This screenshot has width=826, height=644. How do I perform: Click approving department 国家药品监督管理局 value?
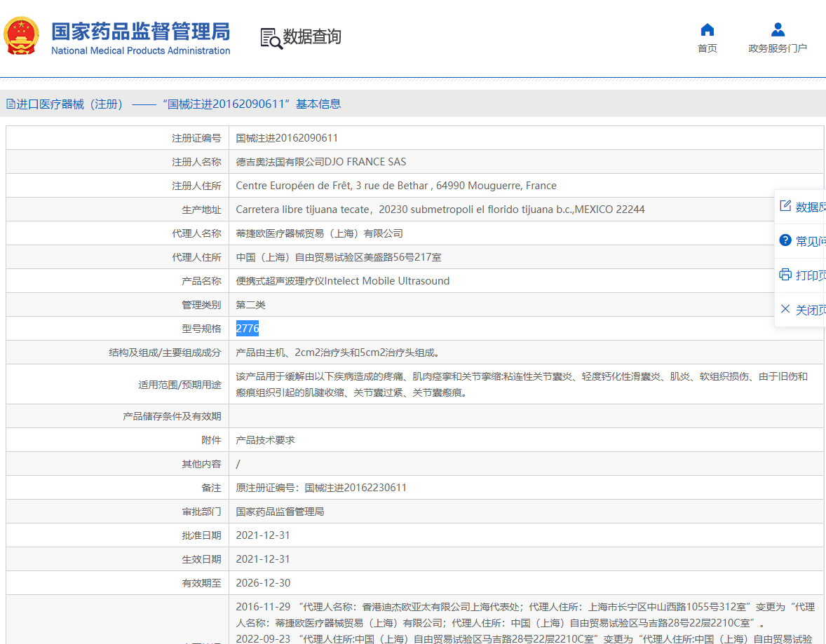[x=280, y=512]
